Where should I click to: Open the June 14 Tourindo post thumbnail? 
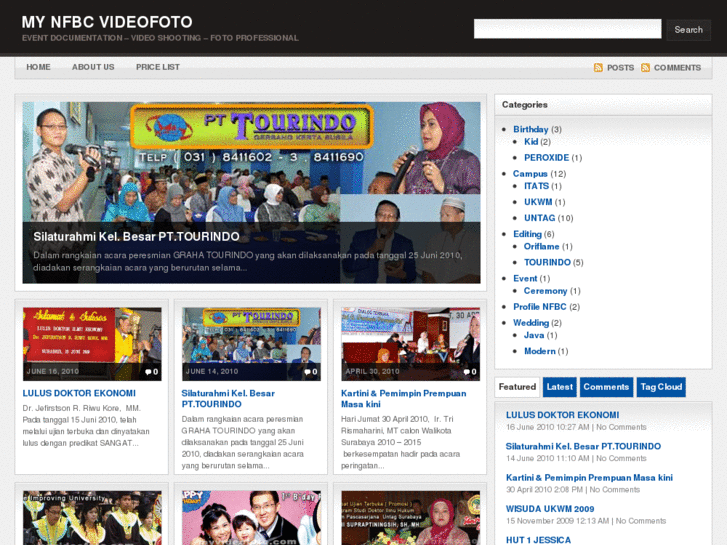tap(251, 344)
